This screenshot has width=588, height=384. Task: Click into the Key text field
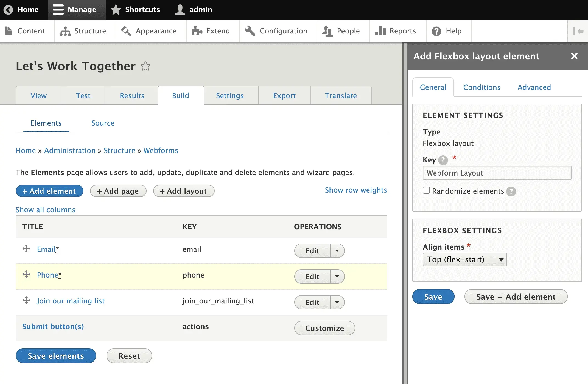[497, 173]
